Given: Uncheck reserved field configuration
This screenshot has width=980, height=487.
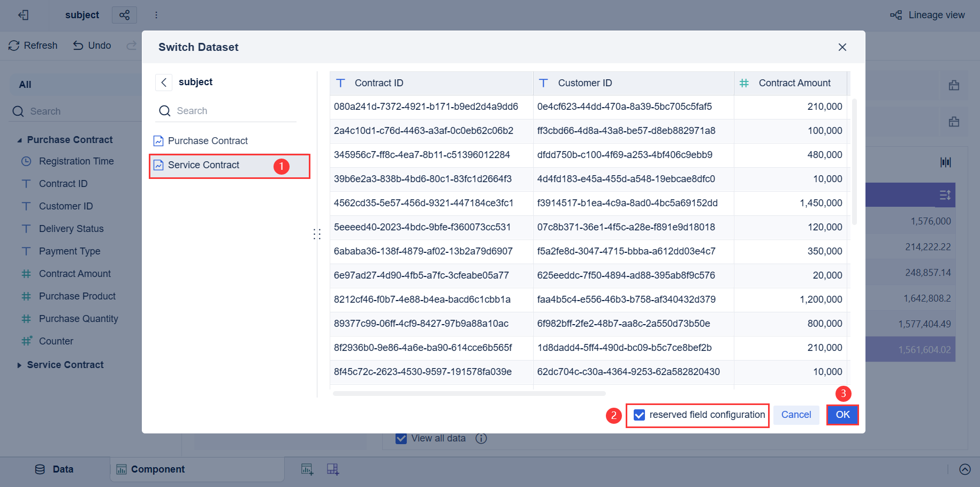Looking at the screenshot, I should coord(639,415).
